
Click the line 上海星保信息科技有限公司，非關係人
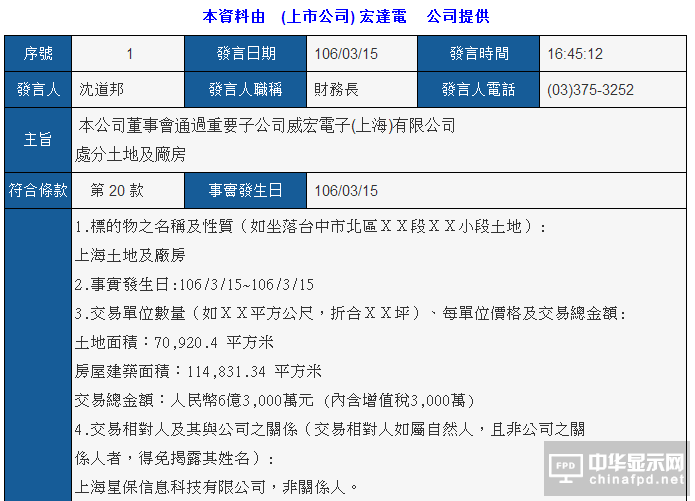(x=216, y=487)
